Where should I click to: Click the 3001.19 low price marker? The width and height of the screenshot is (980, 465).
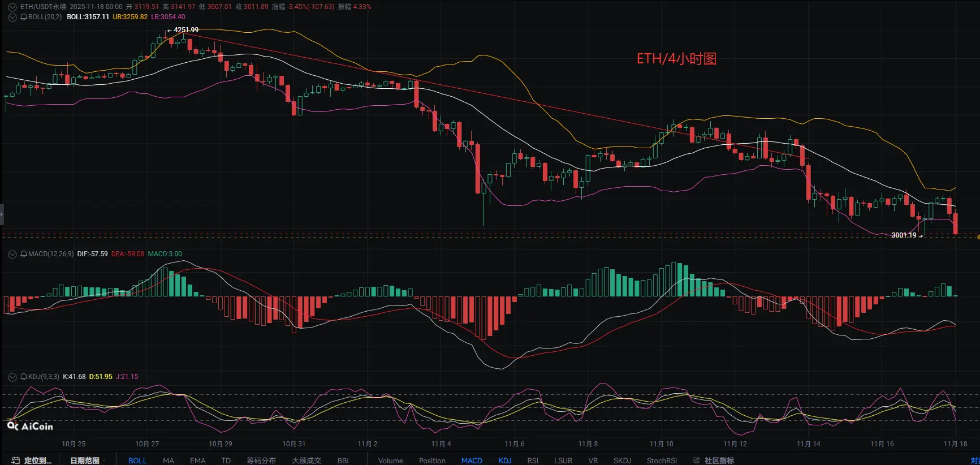pyautogui.click(x=904, y=235)
